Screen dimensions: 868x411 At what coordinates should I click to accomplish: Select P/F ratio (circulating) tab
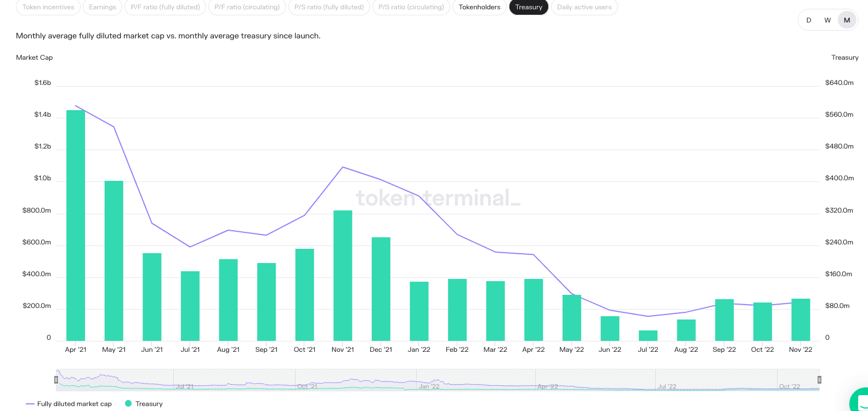(247, 7)
